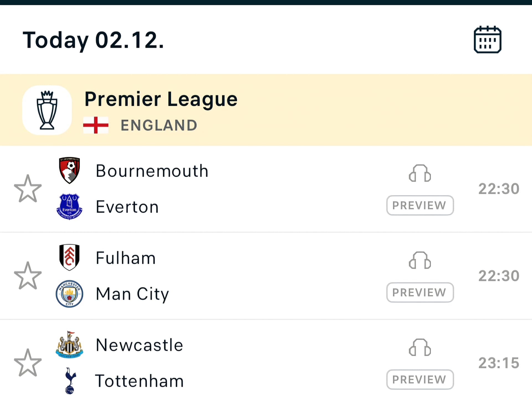
Task: Open preview for Bournemouth vs Everton
Action: pos(420,205)
